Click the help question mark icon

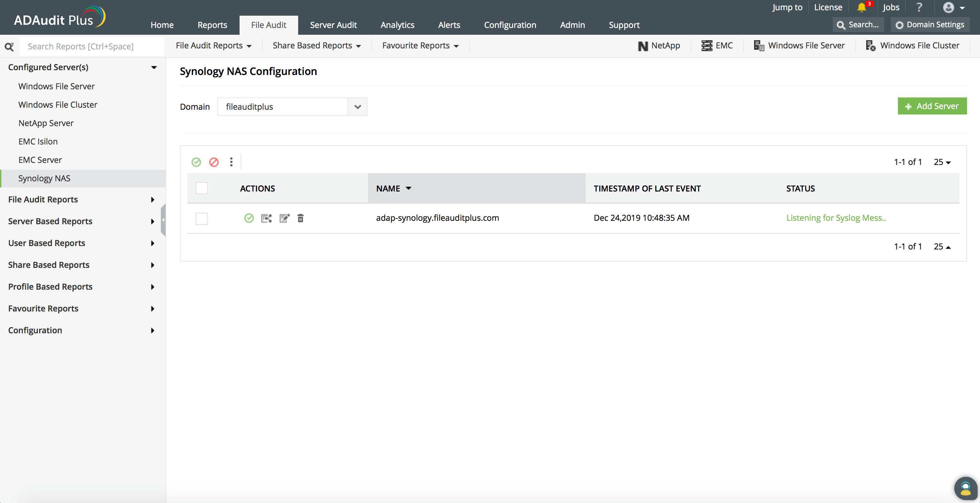tap(919, 7)
